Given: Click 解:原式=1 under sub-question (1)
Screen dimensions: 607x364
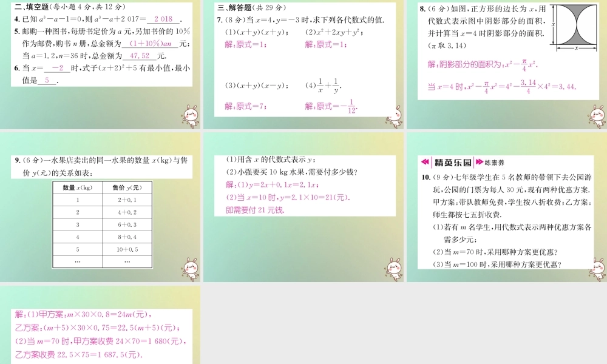Looking at the screenshot, I should point(246,44).
